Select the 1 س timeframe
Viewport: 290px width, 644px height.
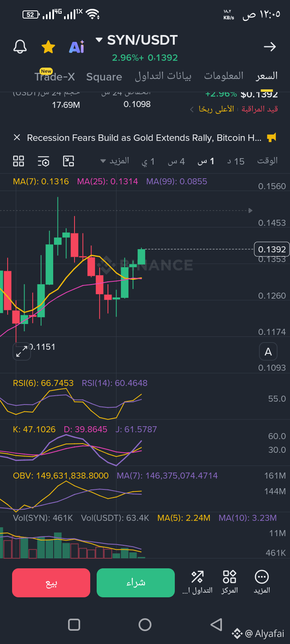click(206, 161)
